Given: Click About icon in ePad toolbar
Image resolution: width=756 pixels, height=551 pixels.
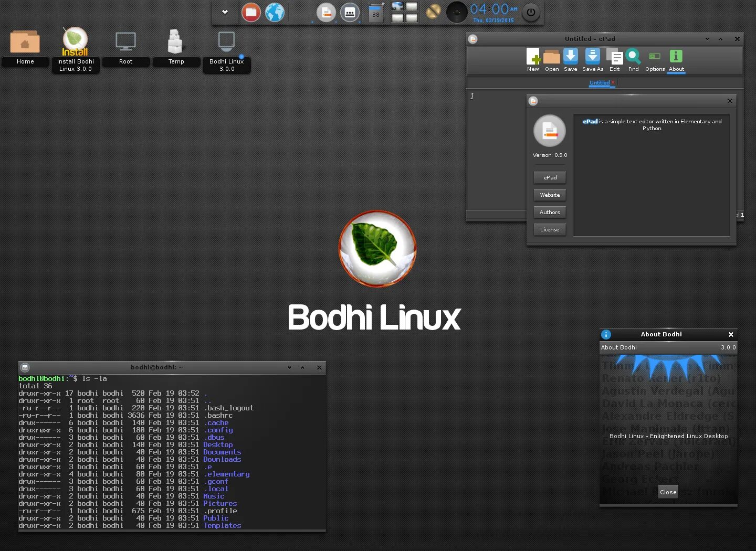Looking at the screenshot, I should (676, 60).
